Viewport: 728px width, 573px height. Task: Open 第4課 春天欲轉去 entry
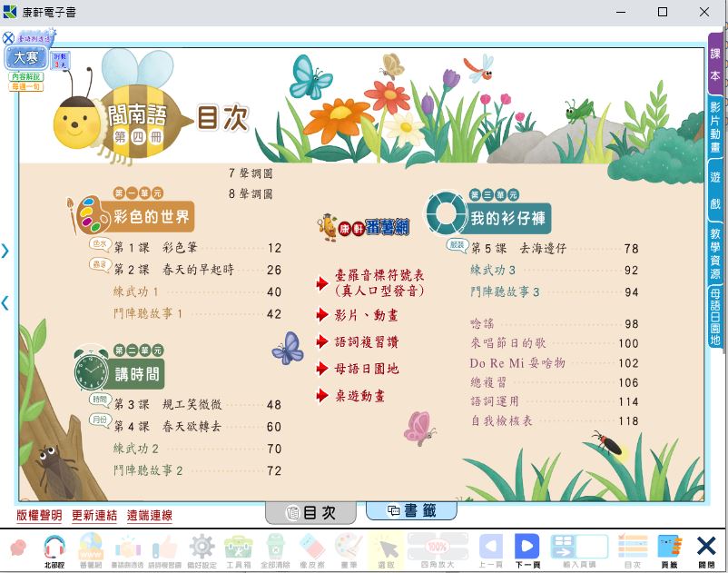tap(198, 426)
